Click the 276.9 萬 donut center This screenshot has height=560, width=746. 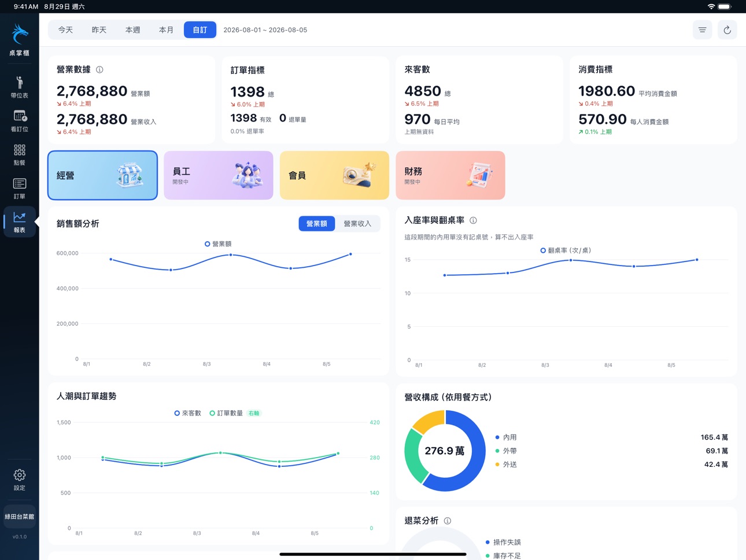pyautogui.click(x=444, y=451)
